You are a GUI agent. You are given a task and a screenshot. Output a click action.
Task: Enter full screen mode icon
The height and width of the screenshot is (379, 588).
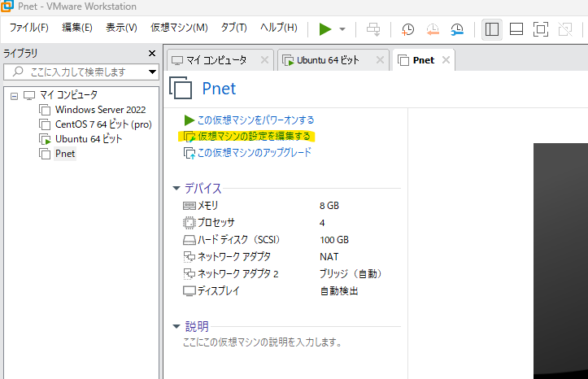pos(540,28)
